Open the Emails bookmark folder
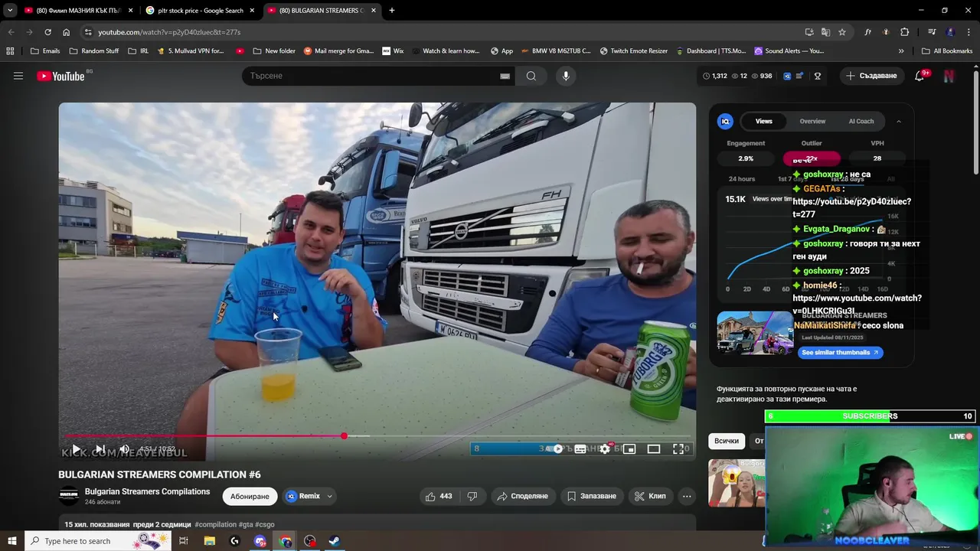 pos(45,51)
